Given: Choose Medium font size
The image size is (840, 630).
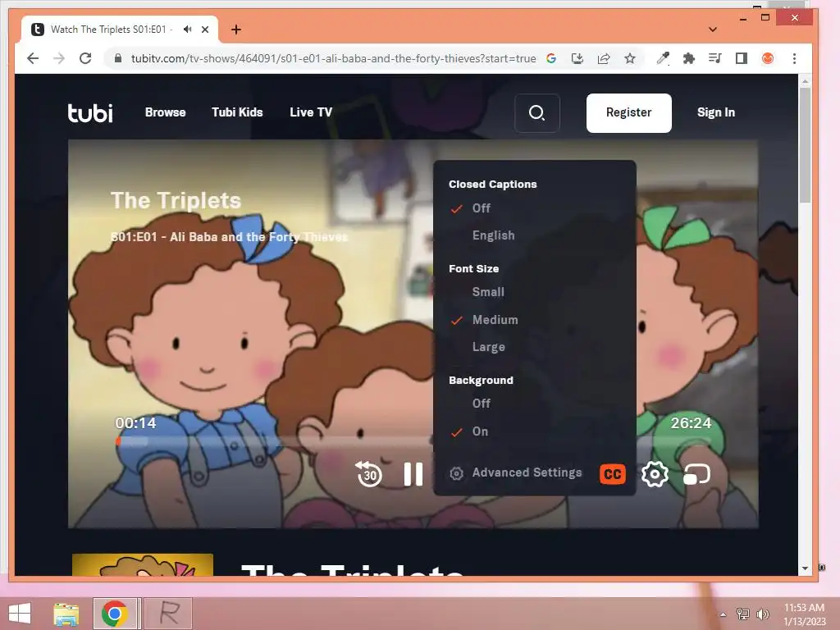Looking at the screenshot, I should click(x=495, y=320).
